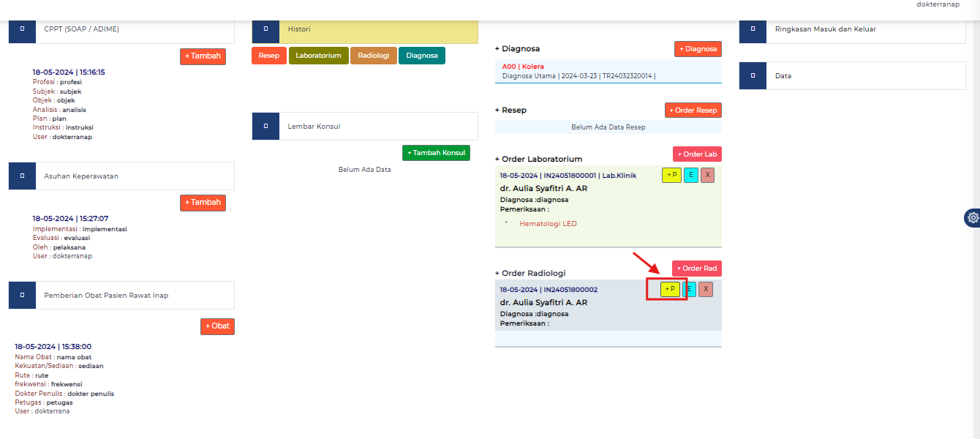
Task: Click the X icon on the laboratory order
Action: coord(706,175)
